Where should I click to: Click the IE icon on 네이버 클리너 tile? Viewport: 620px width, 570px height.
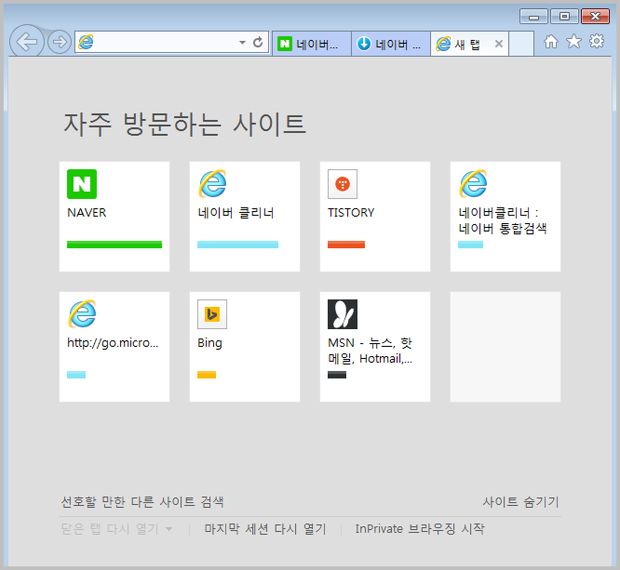click(x=212, y=184)
